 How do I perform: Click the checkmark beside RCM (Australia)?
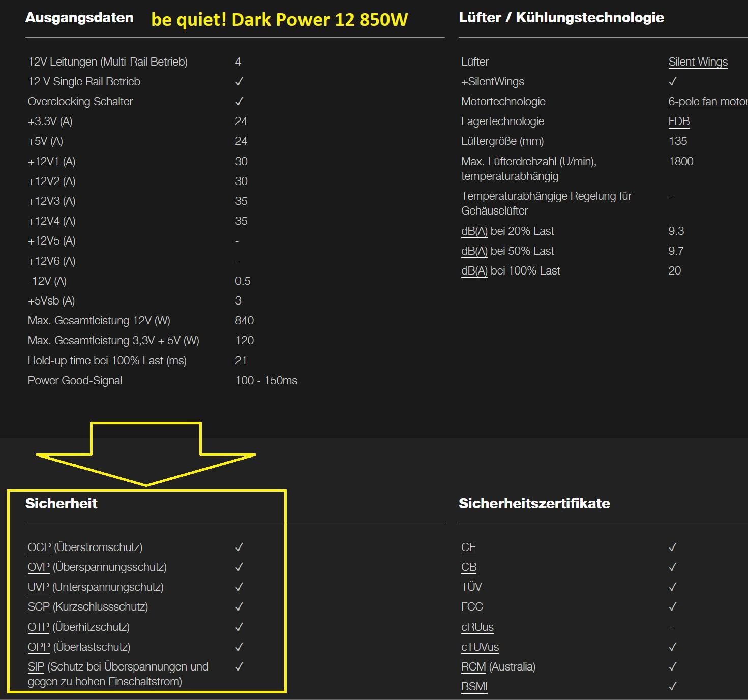pyautogui.click(x=672, y=667)
